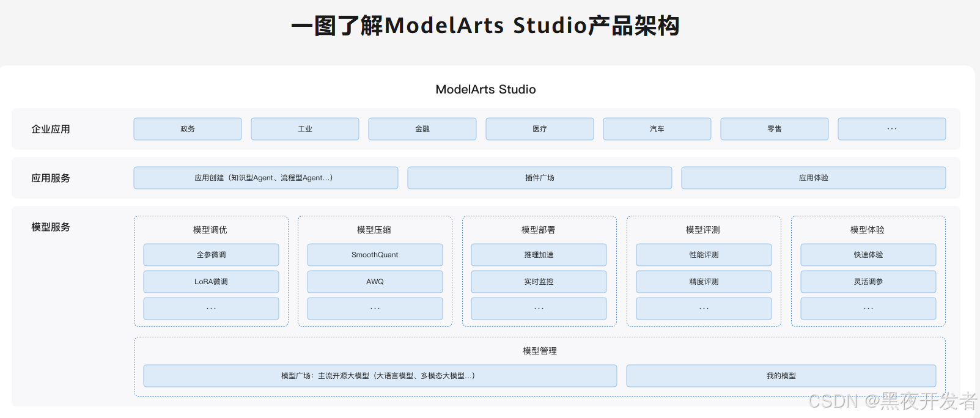Screen dimensions: 980x418
Task: Click the LoRA微调 box
Action: coord(211,282)
